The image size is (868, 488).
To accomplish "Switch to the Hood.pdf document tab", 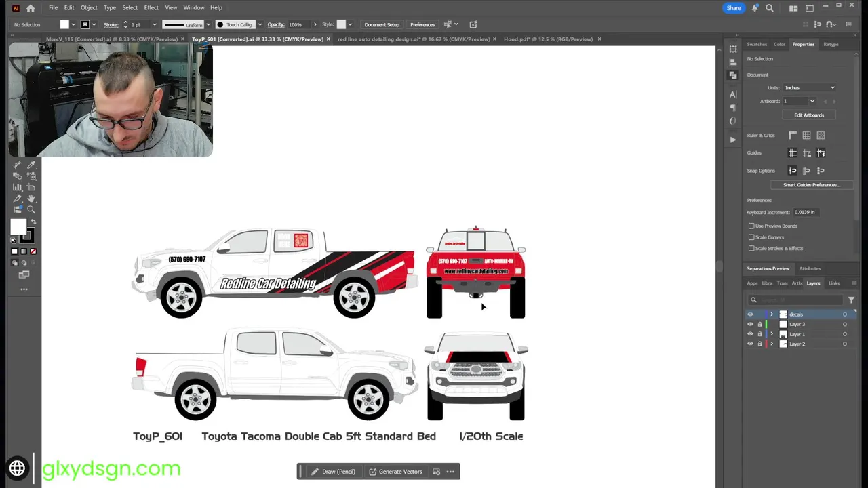I will 548,39.
